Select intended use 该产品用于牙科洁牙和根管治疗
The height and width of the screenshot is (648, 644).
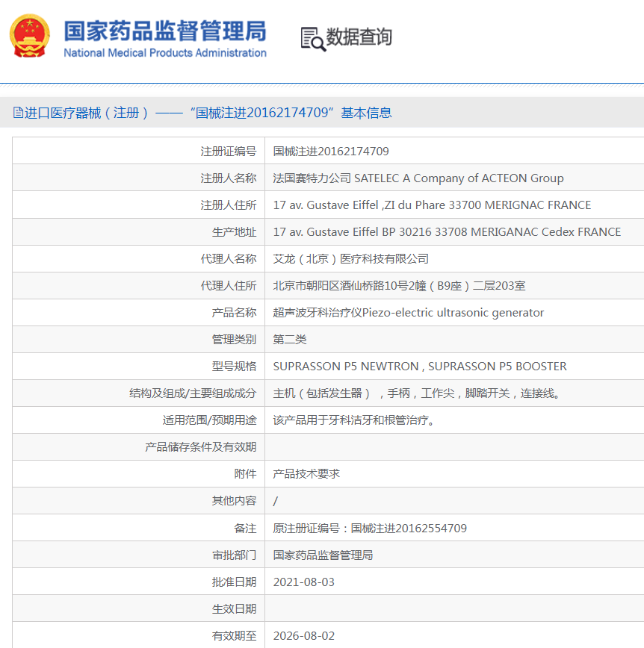tap(354, 420)
